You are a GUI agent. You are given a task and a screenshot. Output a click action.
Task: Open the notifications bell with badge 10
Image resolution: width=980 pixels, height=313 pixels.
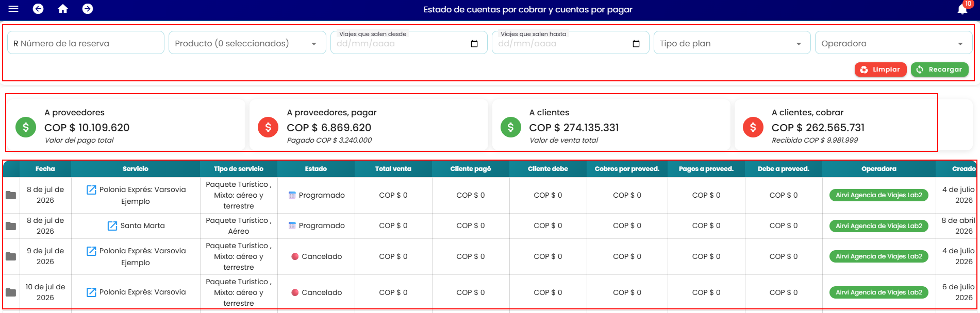tap(962, 9)
